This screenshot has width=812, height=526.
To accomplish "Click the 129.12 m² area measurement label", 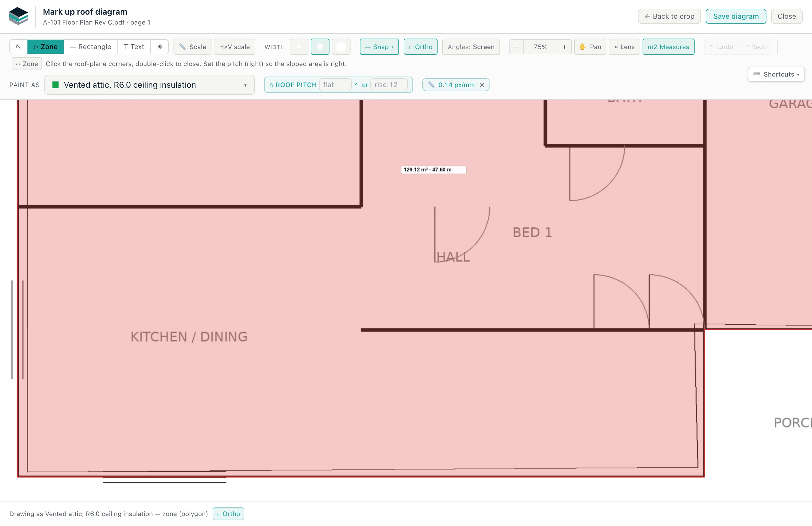I will tap(433, 170).
